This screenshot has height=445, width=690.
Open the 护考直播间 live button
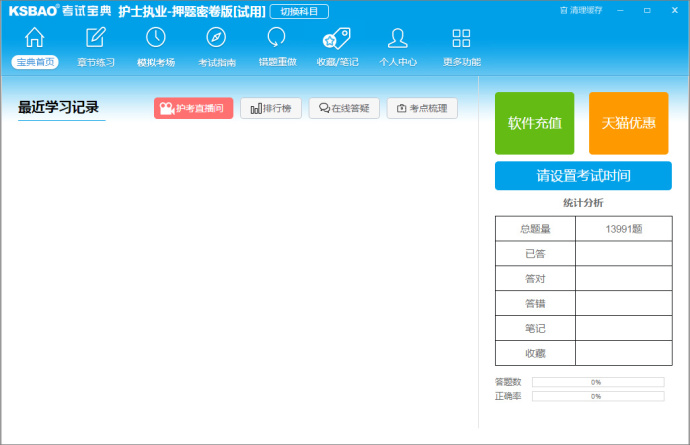(194, 108)
